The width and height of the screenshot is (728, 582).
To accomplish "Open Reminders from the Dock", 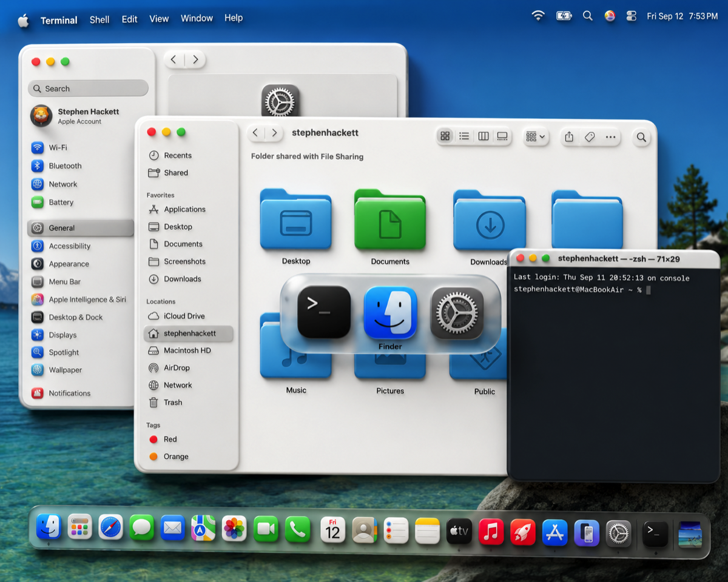I will (x=396, y=531).
